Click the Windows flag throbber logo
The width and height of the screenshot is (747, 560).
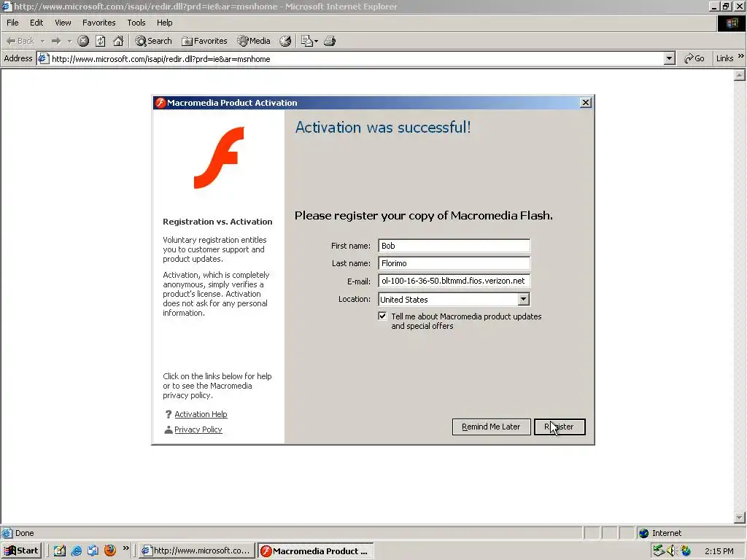tap(731, 23)
